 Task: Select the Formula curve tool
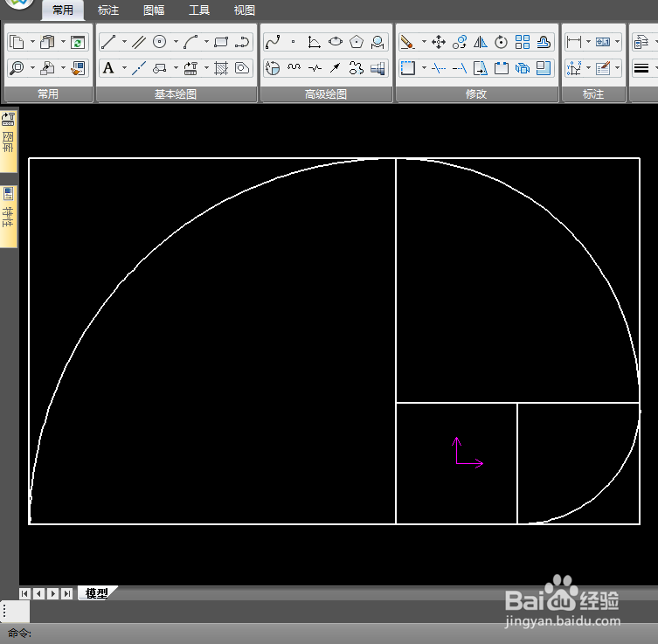click(314, 42)
